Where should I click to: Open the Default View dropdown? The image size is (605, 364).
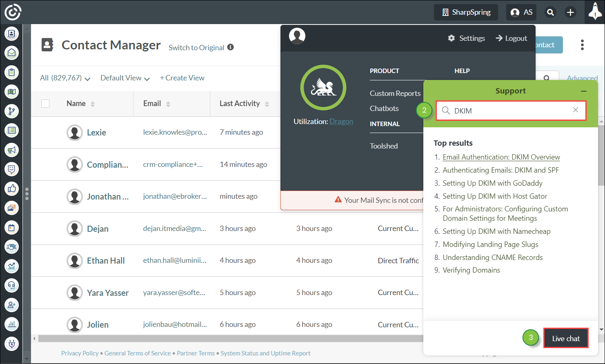(125, 78)
